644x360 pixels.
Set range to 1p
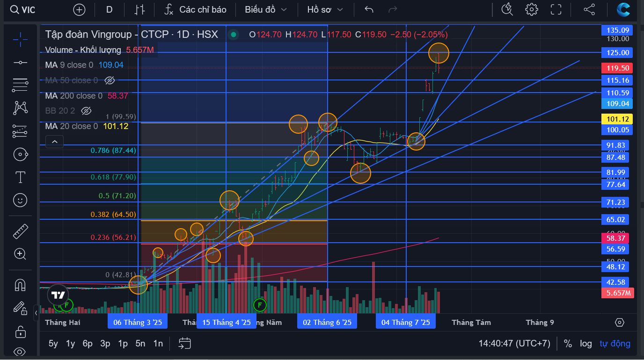(x=123, y=344)
